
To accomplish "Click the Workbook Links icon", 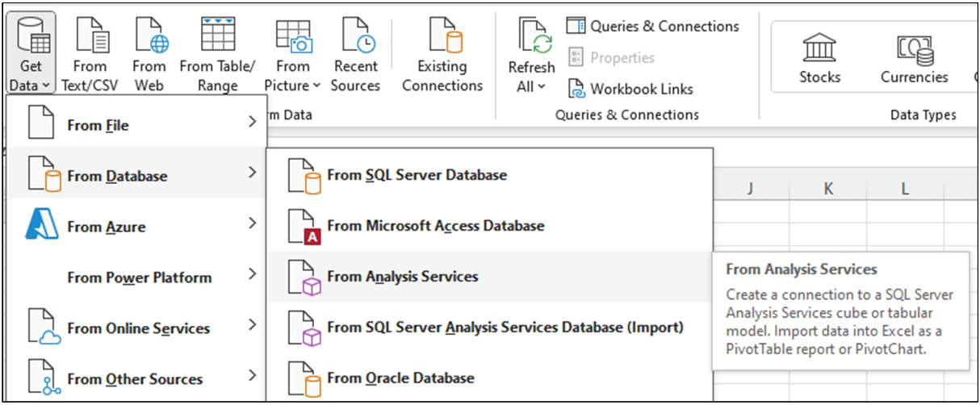I will (576, 89).
